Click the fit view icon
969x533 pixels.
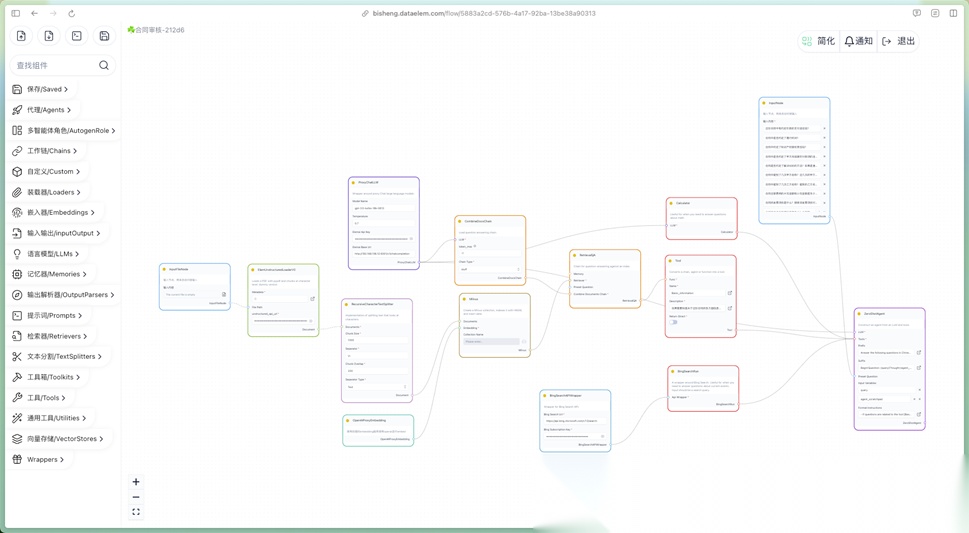coord(136,512)
